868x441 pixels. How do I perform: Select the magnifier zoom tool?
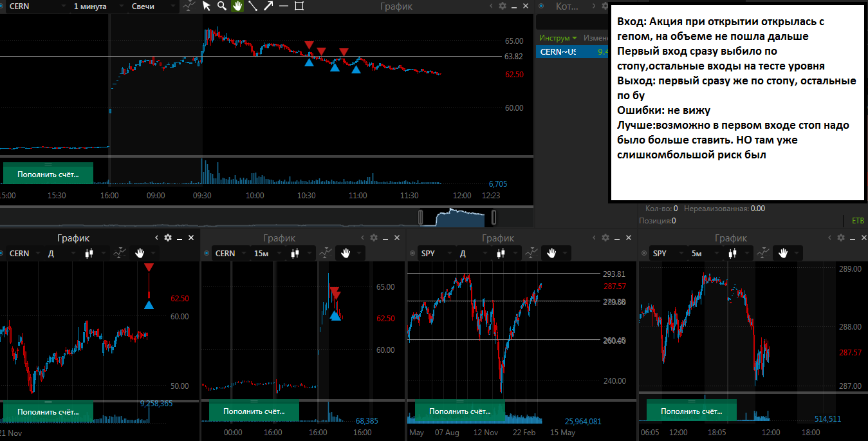[x=222, y=6]
